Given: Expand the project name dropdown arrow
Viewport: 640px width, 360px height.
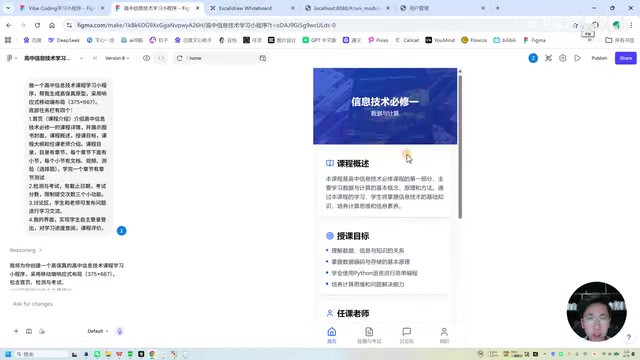Looking at the screenshot, I should click(x=81, y=58).
